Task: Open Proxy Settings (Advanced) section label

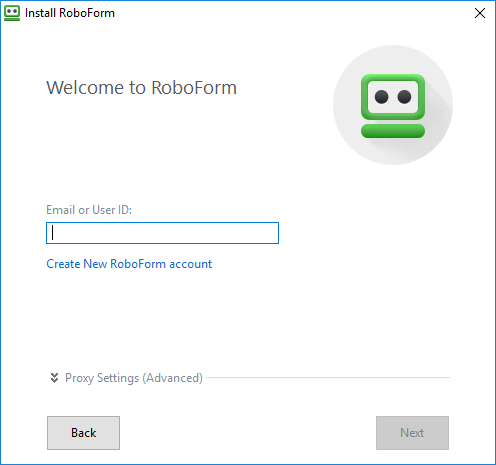Action: 134,378
